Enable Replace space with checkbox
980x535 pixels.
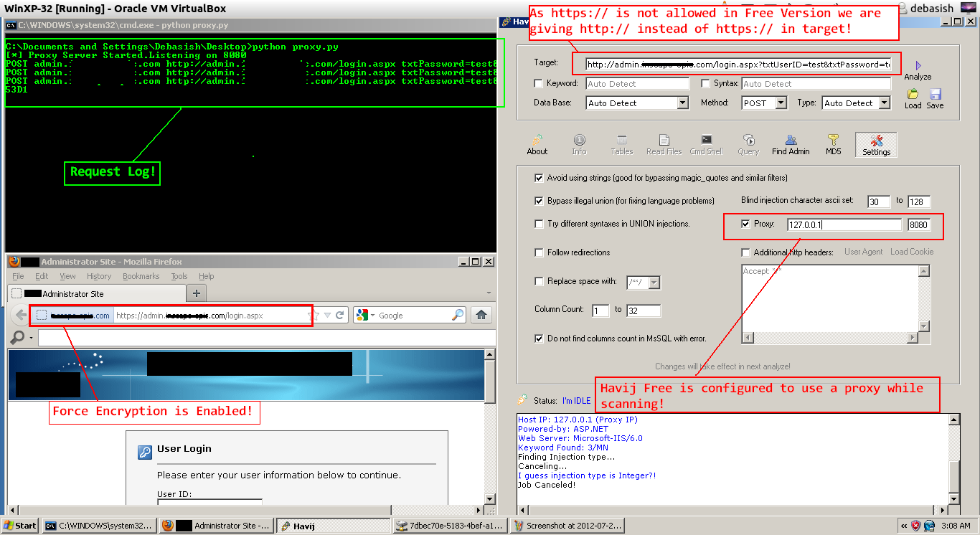[x=539, y=281]
